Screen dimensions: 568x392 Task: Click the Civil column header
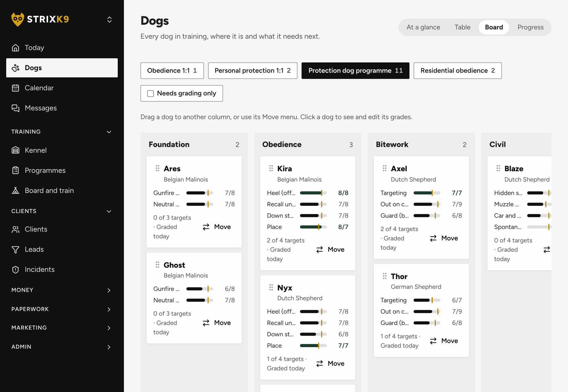click(498, 144)
